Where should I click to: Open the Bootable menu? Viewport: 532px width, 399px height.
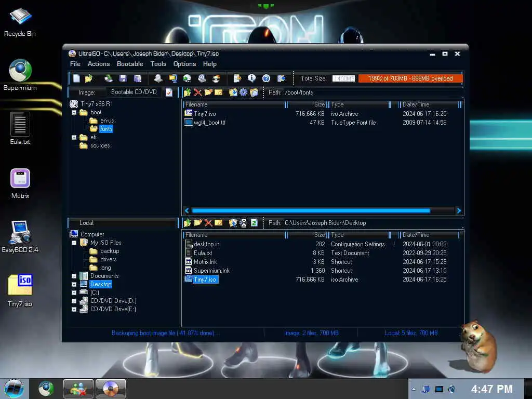(x=130, y=64)
